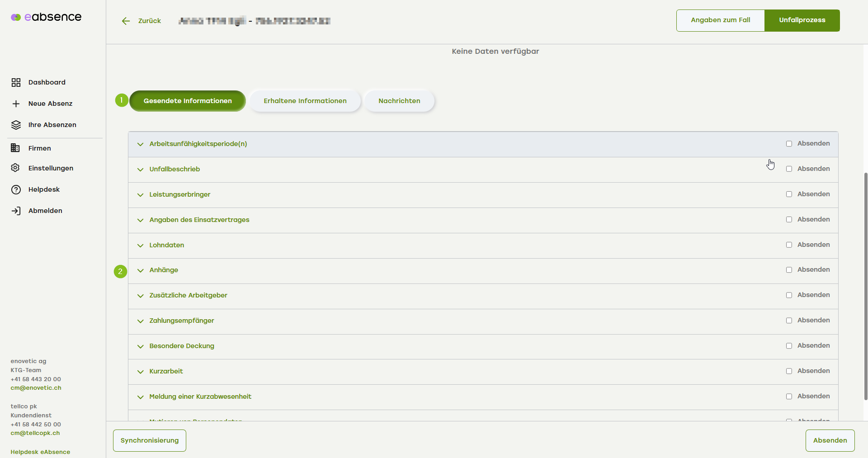Click the Synchronisierung button

[150, 440]
